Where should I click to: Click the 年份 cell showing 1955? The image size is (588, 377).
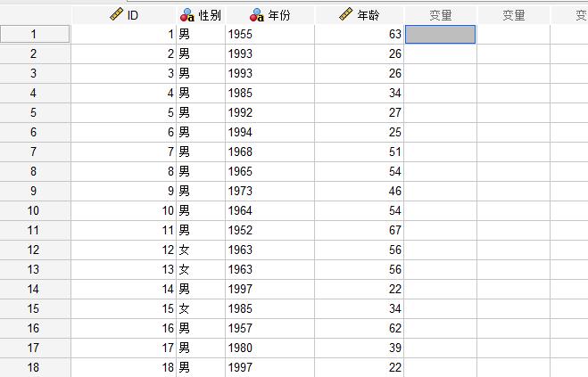coord(269,35)
